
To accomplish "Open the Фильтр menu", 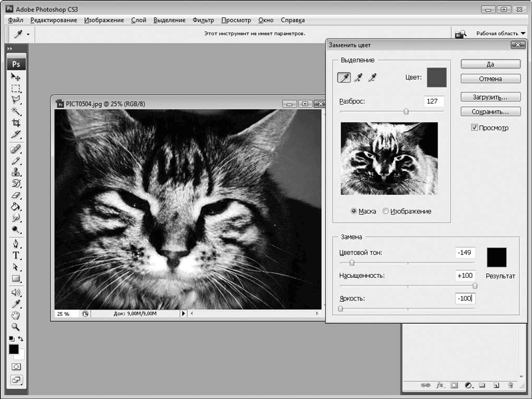I will tap(203, 21).
